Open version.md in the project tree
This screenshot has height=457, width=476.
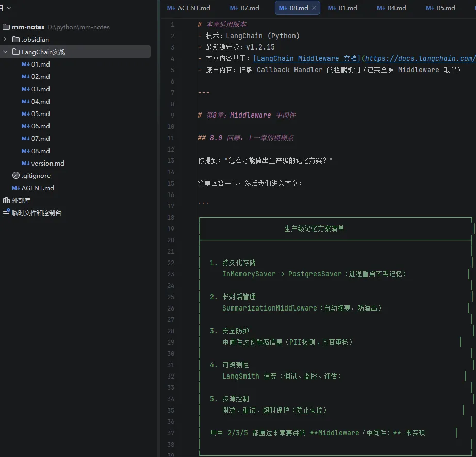[x=47, y=164]
